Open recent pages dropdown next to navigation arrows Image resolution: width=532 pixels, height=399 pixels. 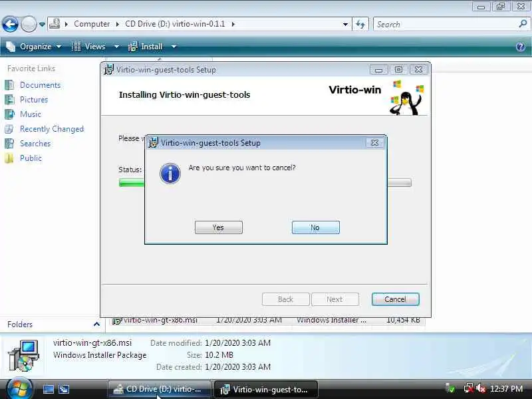[x=42, y=25]
